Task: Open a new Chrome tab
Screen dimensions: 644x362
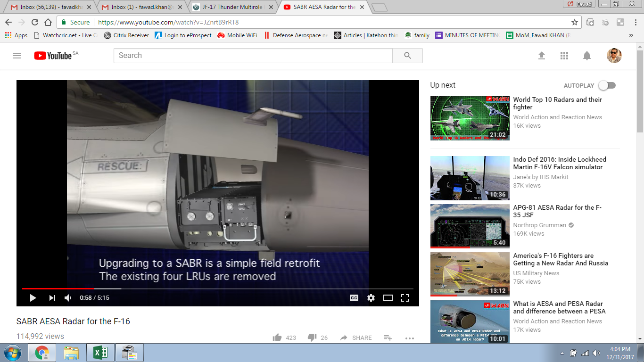Action: click(380, 8)
